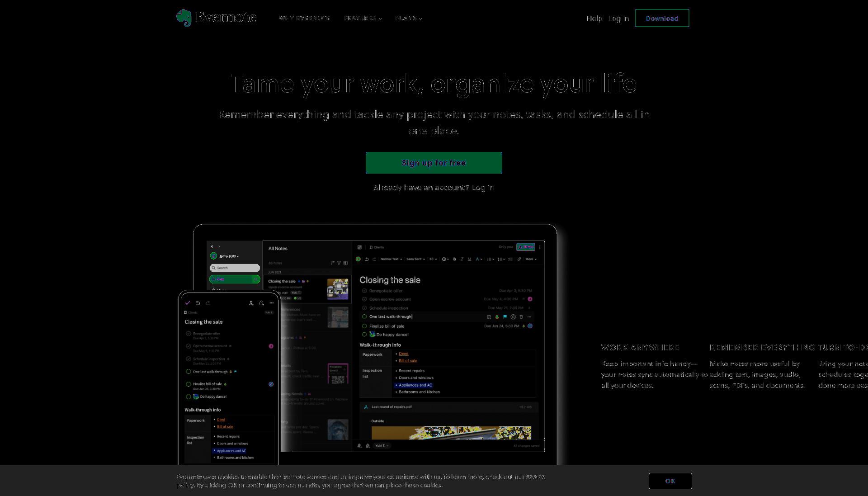This screenshot has height=496, width=868.
Task: Click Sign up for free button
Action: click(x=434, y=163)
